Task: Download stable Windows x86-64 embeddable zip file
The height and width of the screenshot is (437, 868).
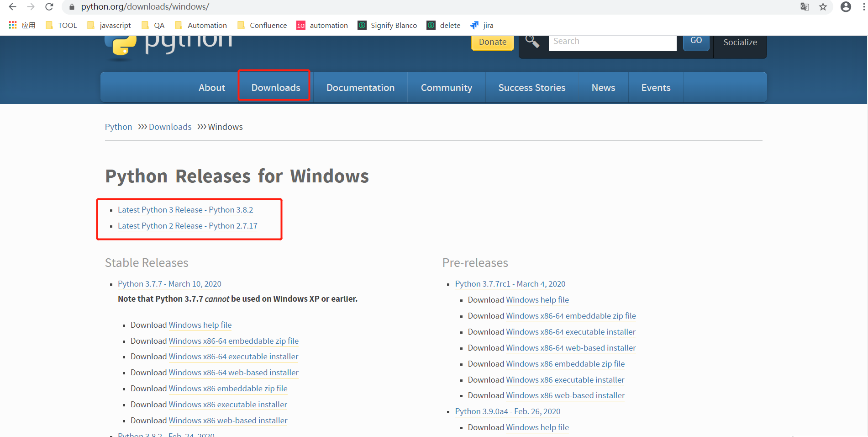Action: (x=234, y=341)
